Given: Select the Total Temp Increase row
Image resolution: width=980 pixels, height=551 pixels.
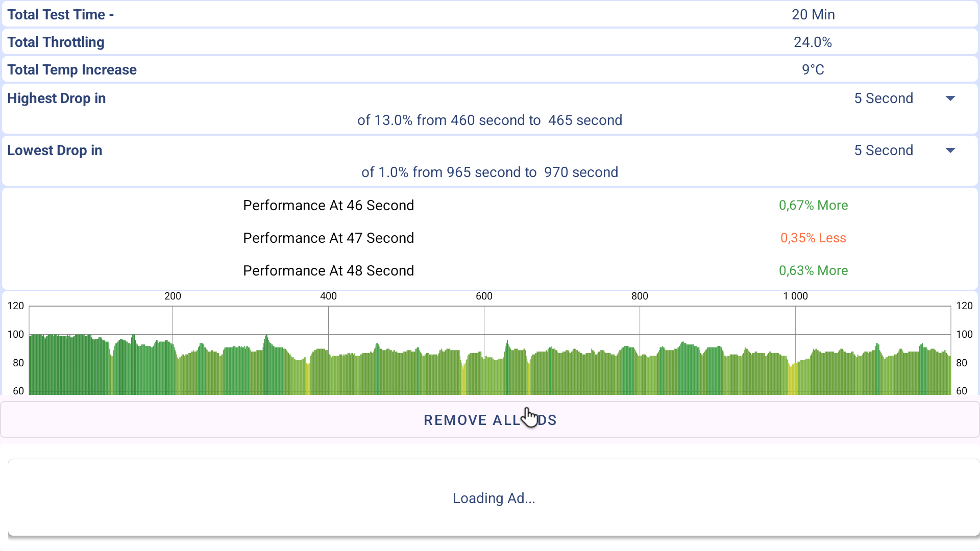Looking at the screenshot, I should coord(489,70).
